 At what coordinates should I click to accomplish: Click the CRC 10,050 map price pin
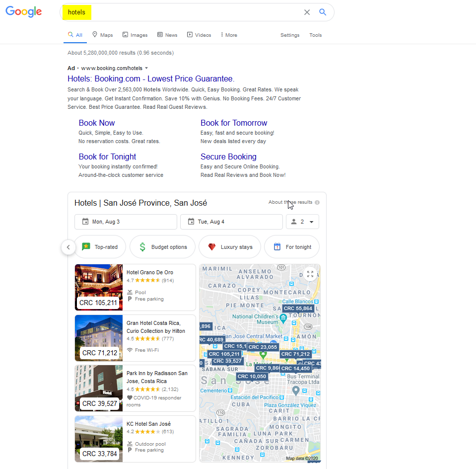[252, 377]
